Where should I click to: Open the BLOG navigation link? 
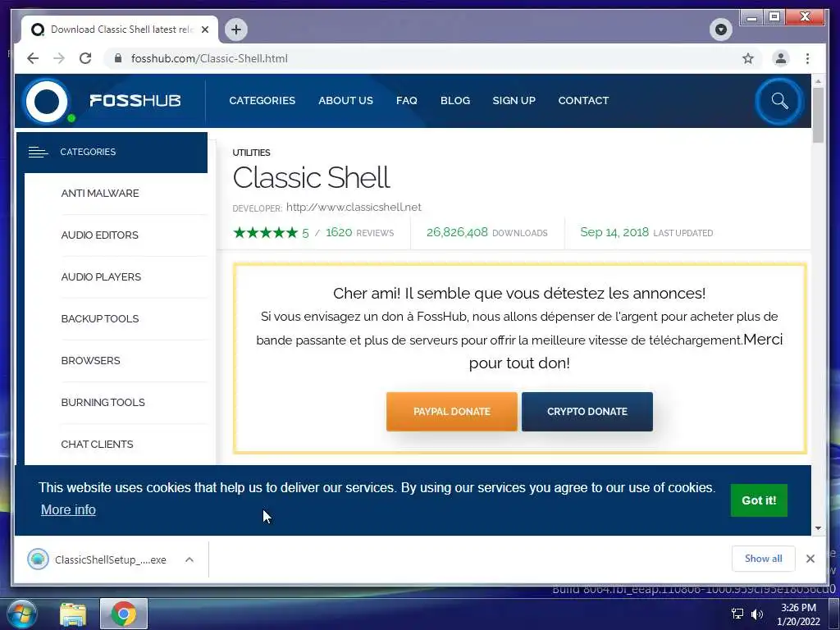[454, 100]
